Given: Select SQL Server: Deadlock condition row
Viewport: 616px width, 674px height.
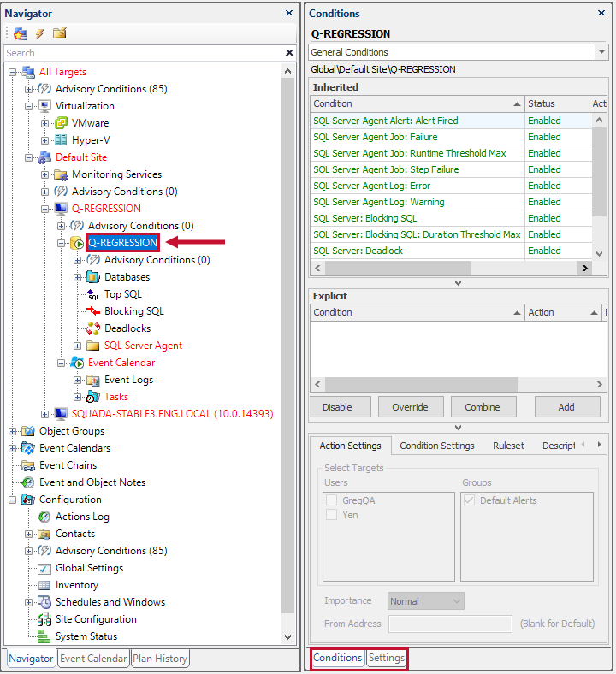Looking at the screenshot, I should click(x=450, y=251).
